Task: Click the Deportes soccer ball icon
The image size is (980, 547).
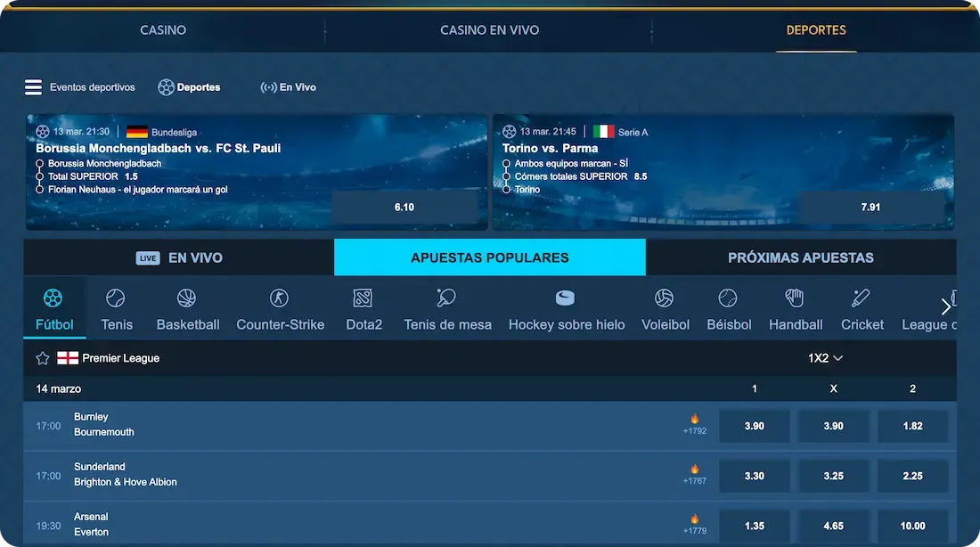Action: pos(166,86)
